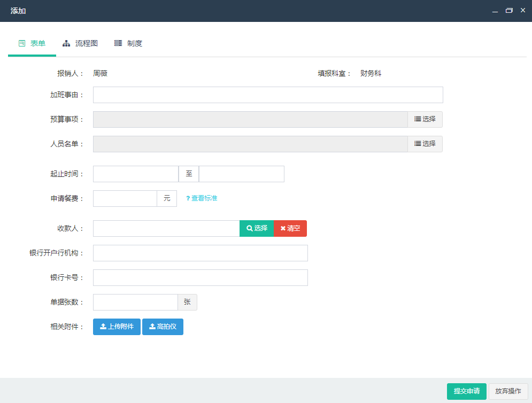Image resolution: width=532 pixels, height=403 pixels.
Task: Click the 周薇 applicant name text
Action: click(x=100, y=73)
